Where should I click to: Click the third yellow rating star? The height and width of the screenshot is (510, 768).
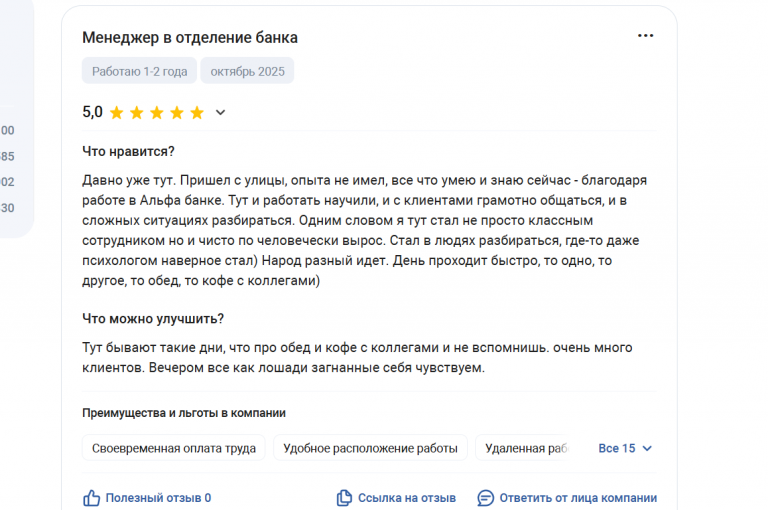coord(157,113)
